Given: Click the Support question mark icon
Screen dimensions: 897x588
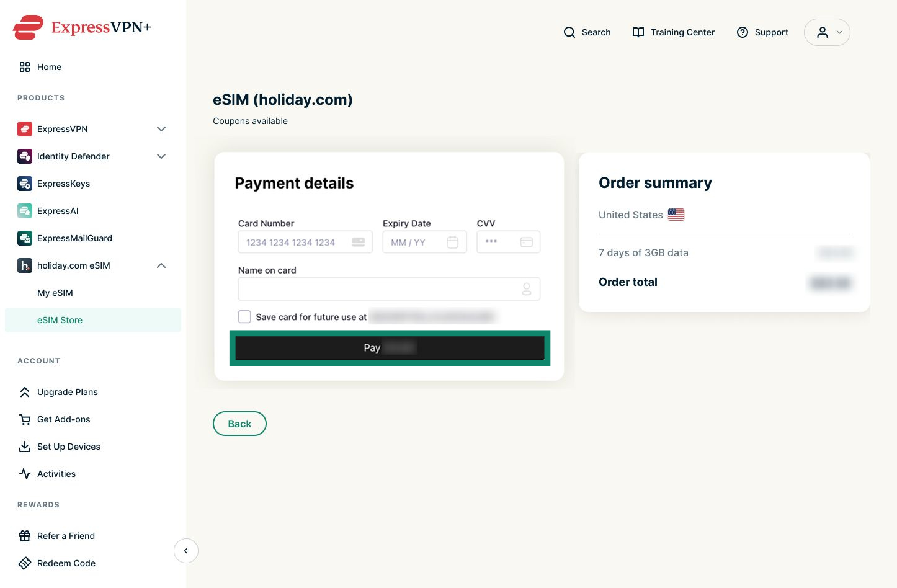Looking at the screenshot, I should [x=742, y=32].
